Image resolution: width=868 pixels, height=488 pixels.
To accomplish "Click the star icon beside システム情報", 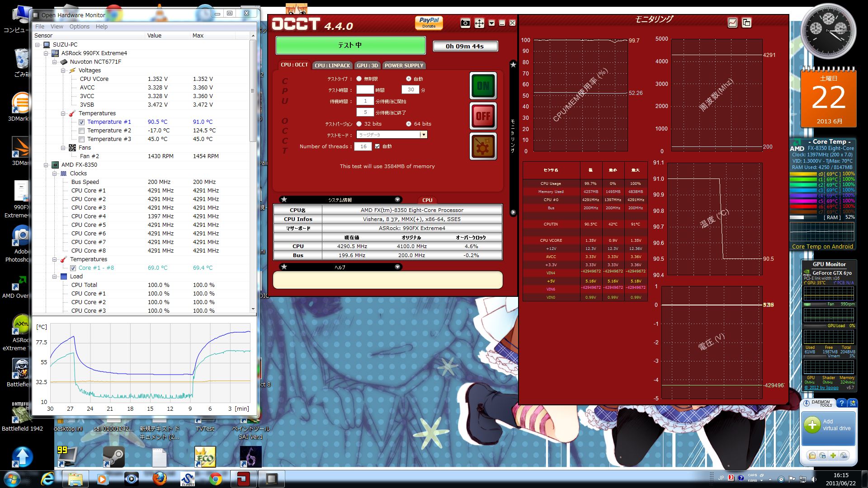I will (284, 199).
